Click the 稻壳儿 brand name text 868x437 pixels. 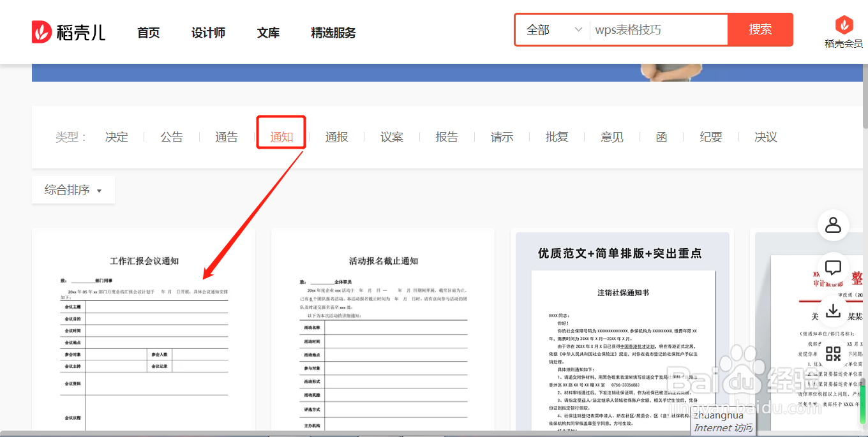point(81,32)
